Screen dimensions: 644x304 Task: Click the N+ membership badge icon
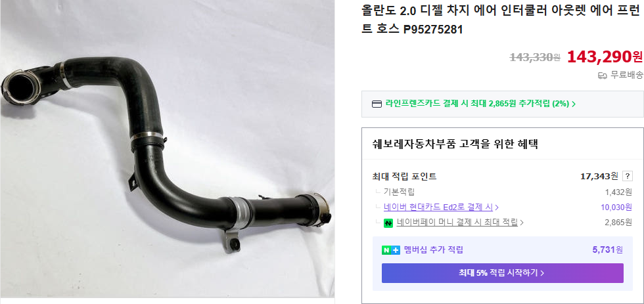(391, 250)
